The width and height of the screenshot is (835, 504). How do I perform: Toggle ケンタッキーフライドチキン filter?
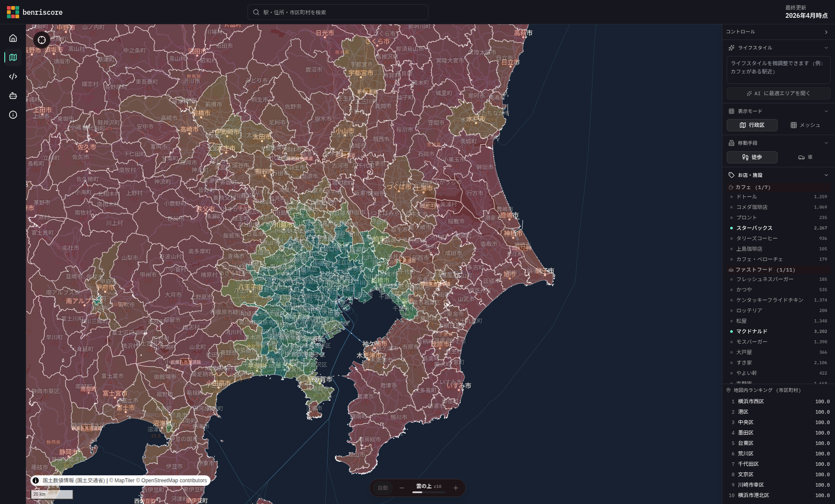tap(778, 300)
